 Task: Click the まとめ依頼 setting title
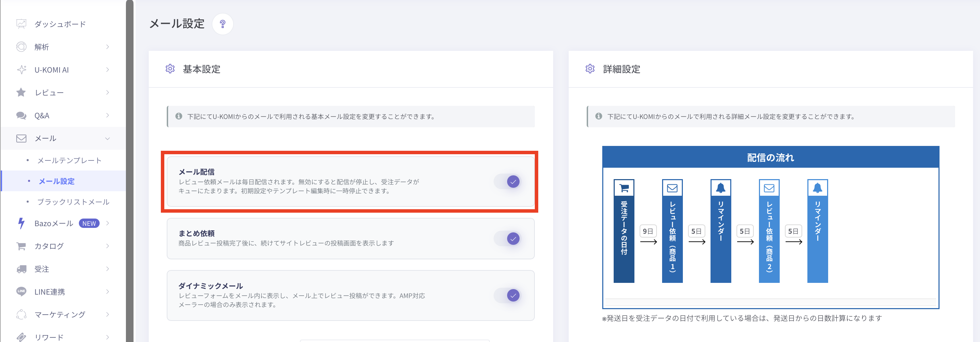(x=197, y=233)
